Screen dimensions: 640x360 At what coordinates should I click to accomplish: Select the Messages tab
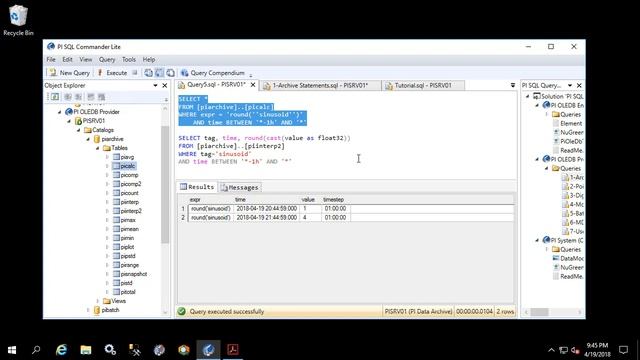point(240,187)
